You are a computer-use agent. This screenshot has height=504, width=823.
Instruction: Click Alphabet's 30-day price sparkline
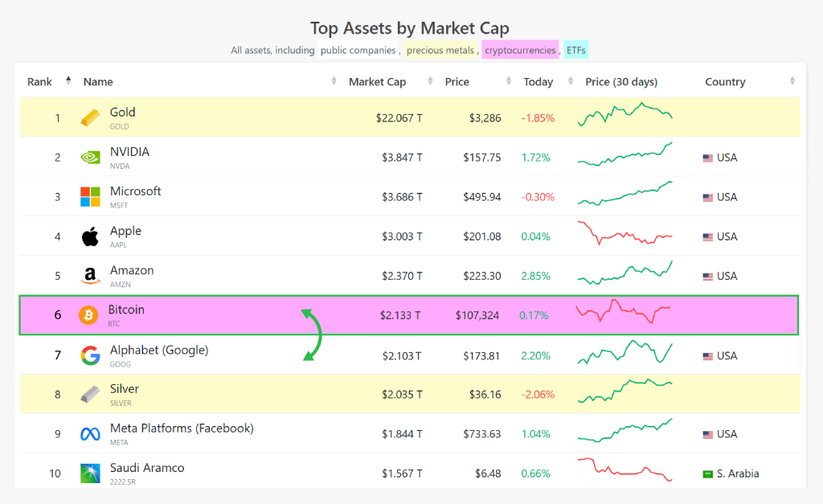click(624, 352)
